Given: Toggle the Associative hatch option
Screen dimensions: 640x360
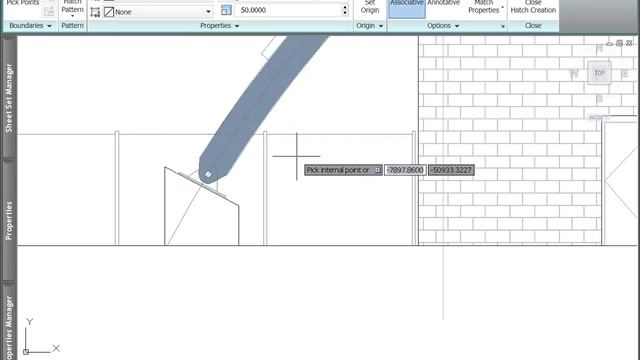Looking at the screenshot, I should (x=407, y=8).
